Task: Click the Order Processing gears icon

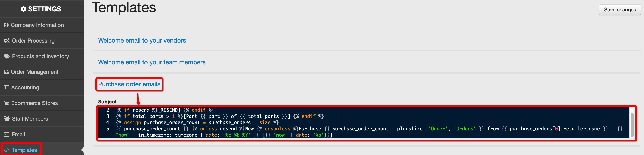Action: point(7,40)
